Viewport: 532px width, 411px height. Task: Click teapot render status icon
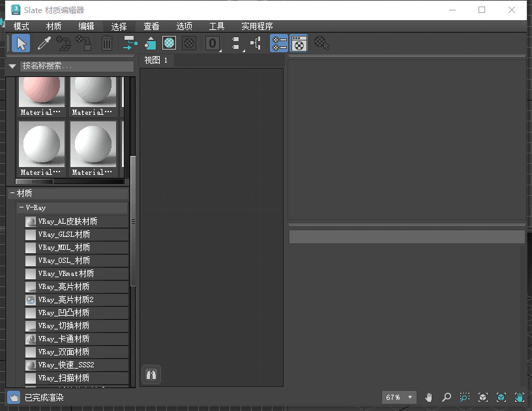tap(14, 397)
